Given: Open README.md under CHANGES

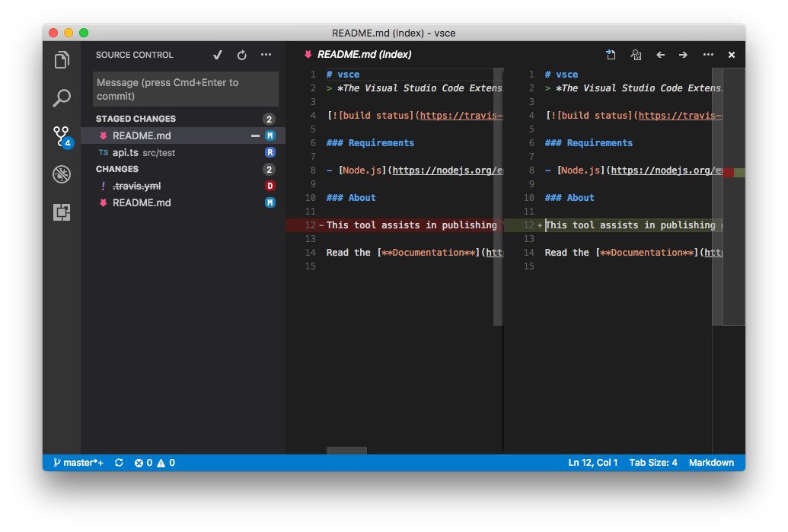Looking at the screenshot, I should coord(183,202).
